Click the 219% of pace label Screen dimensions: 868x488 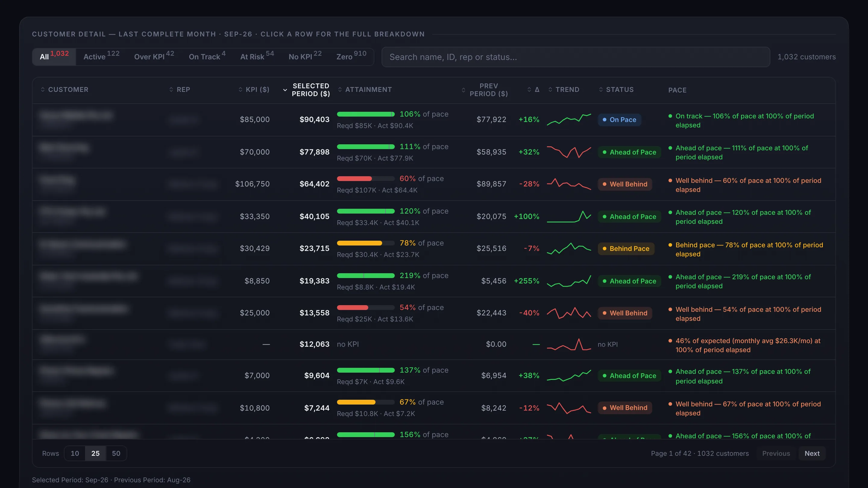[424, 276]
